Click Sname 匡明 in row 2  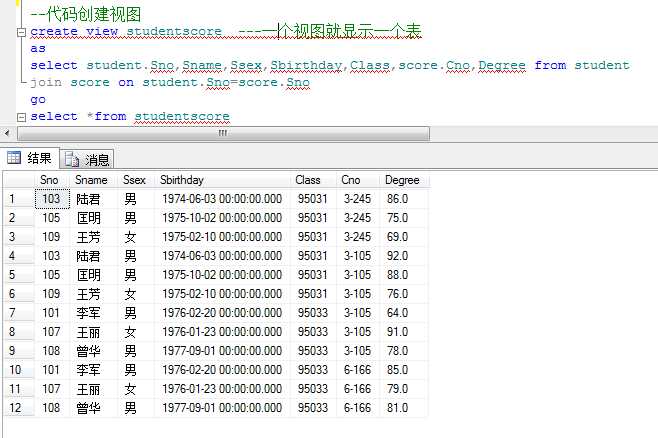click(94, 218)
